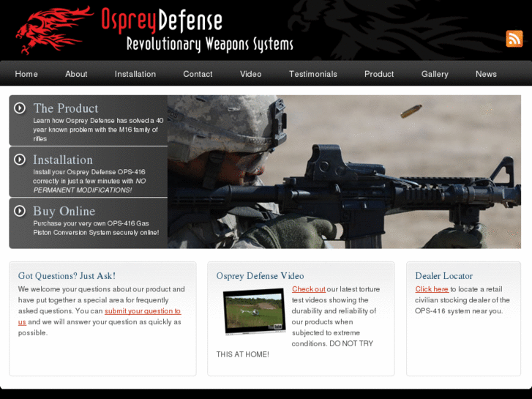Open the torture test video thumbnail
532x399 pixels.
point(255,311)
